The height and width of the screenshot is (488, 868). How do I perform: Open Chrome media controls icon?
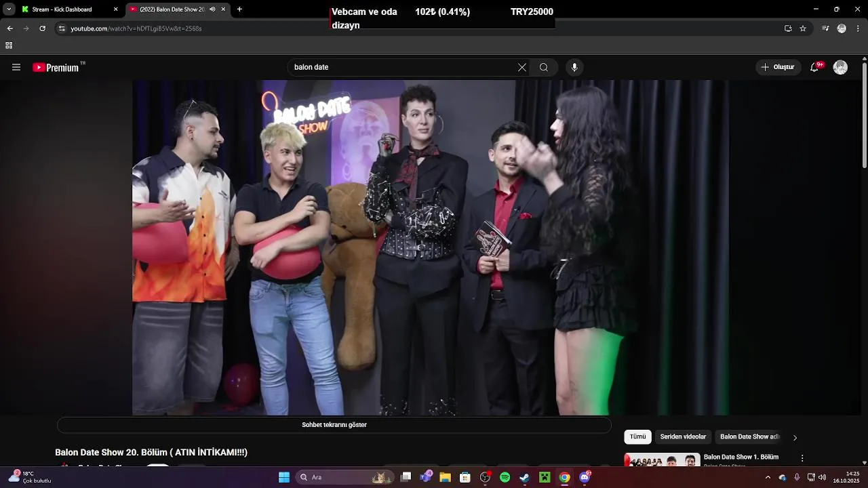(x=825, y=28)
